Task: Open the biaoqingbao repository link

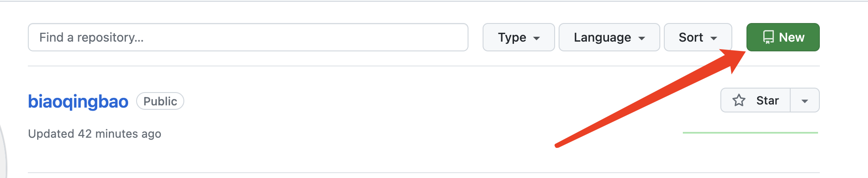Action: (x=78, y=101)
